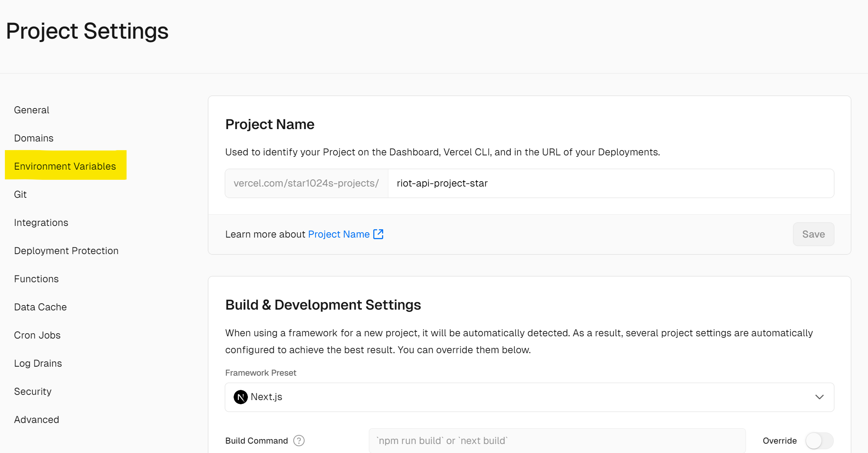Open the Data Cache section

pos(40,307)
